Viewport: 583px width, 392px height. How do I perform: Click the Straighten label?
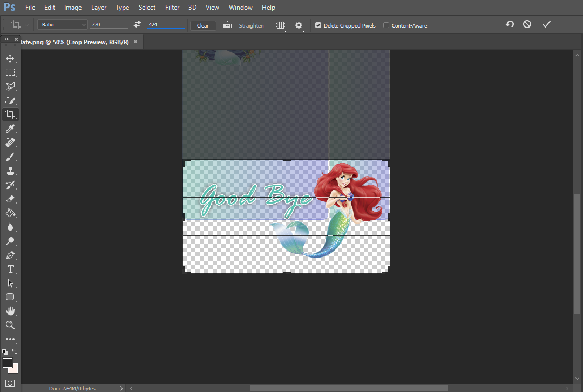(x=252, y=26)
